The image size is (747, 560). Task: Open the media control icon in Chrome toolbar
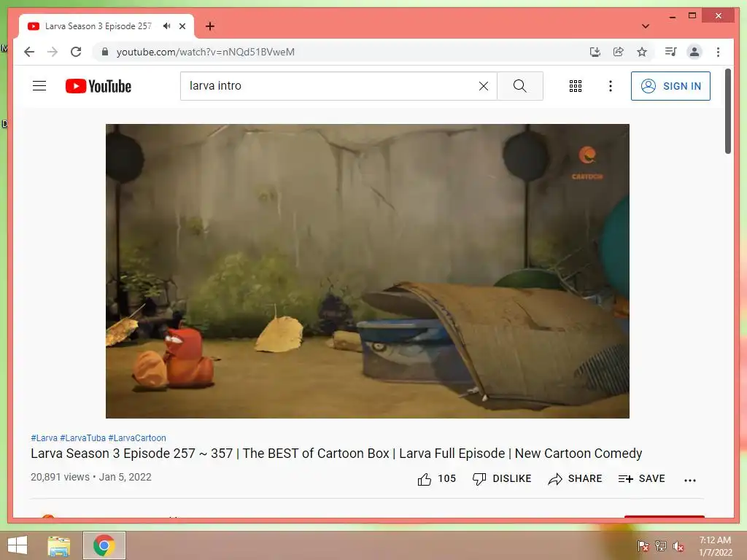[671, 52]
